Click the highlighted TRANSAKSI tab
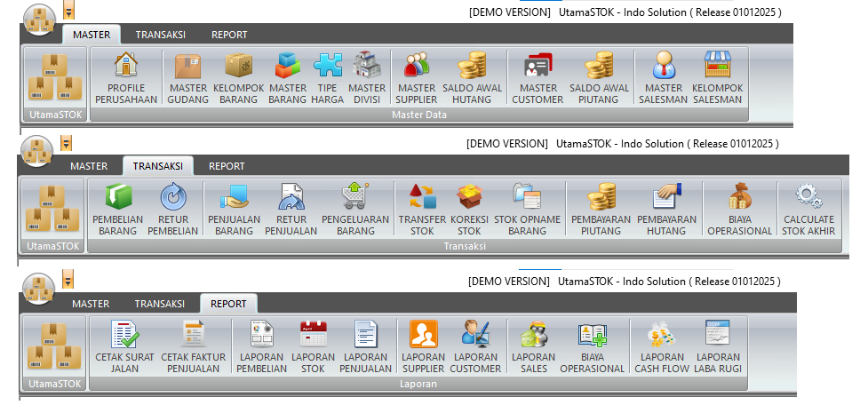Image resolution: width=868 pixels, height=413 pixels. pyautogui.click(x=157, y=166)
